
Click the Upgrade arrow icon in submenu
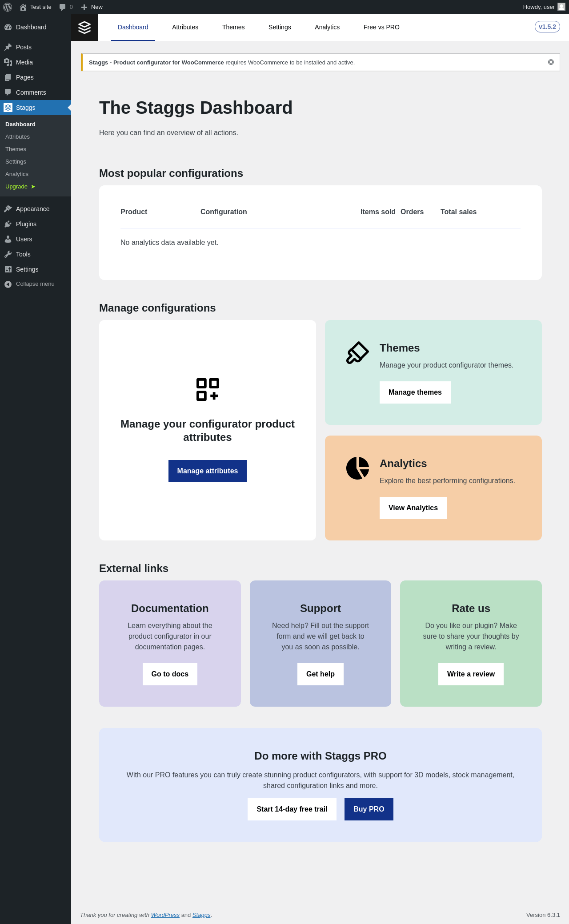coord(33,187)
